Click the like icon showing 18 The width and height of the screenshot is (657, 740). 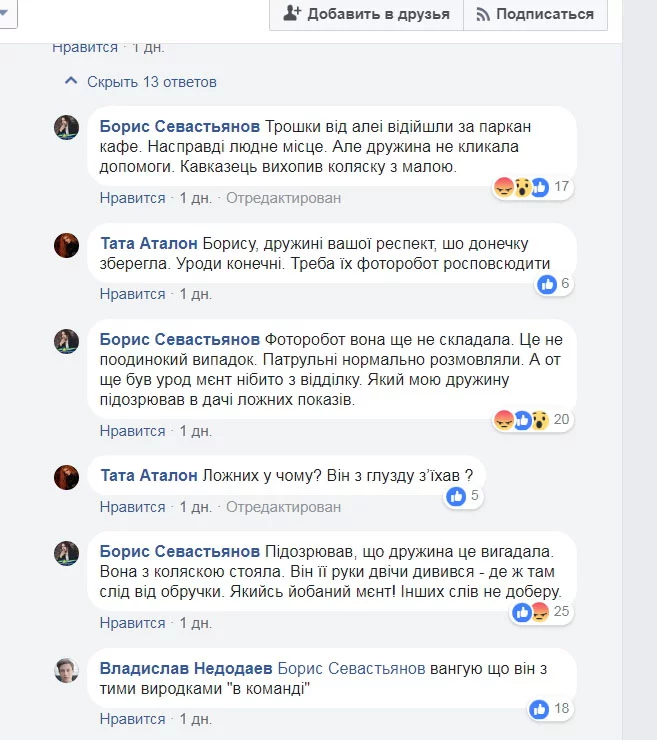tap(539, 709)
